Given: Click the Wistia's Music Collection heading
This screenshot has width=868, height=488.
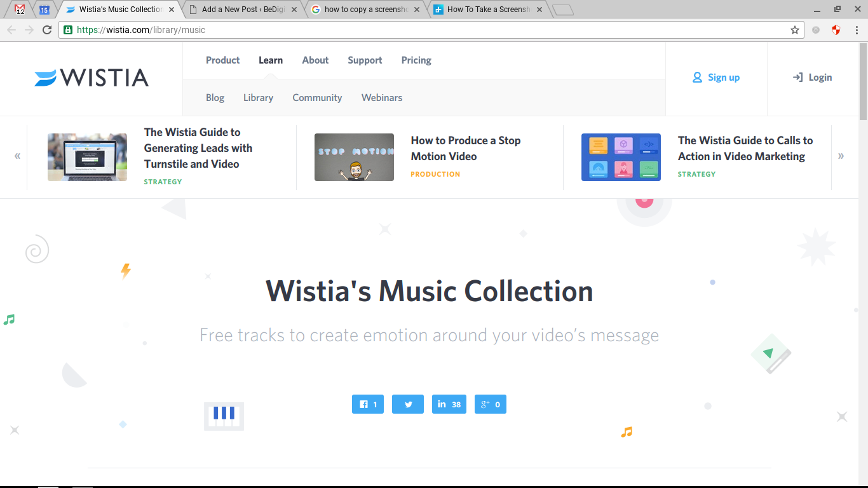Looking at the screenshot, I should [429, 291].
